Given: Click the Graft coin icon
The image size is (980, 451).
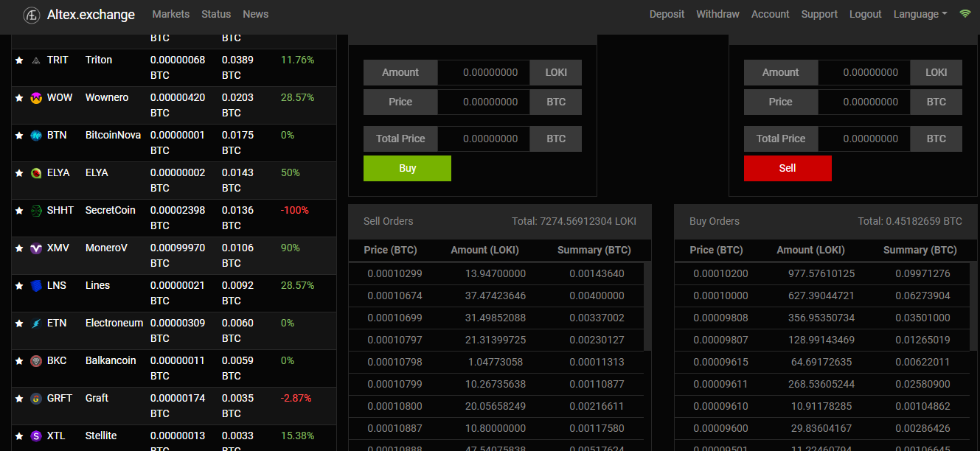Looking at the screenshot, I should 35,399.
